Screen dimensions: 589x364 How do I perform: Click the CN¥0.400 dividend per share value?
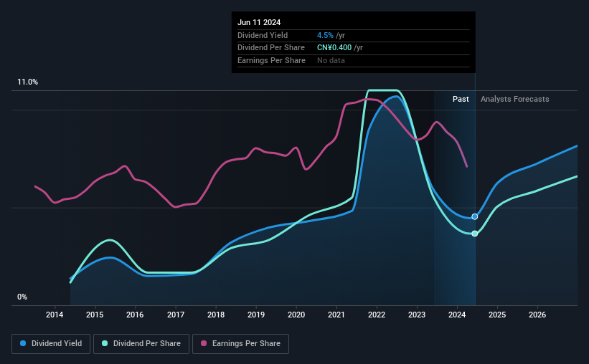pos(334,48)
